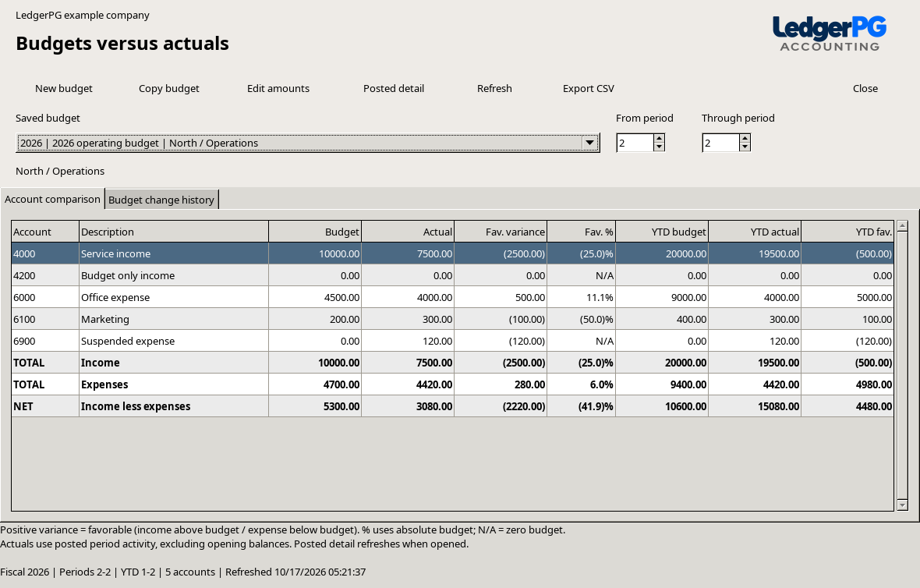Select account 4200 cell

tap(45, 275)
